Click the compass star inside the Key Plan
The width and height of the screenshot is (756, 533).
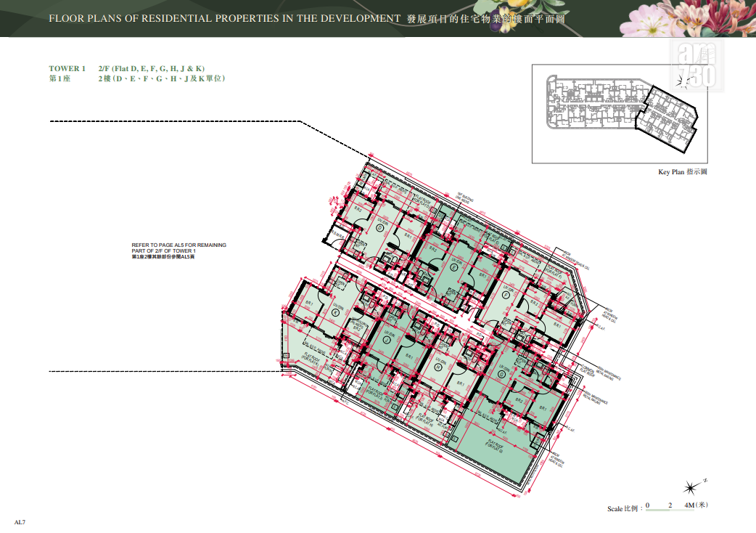[x=682, y=83]
